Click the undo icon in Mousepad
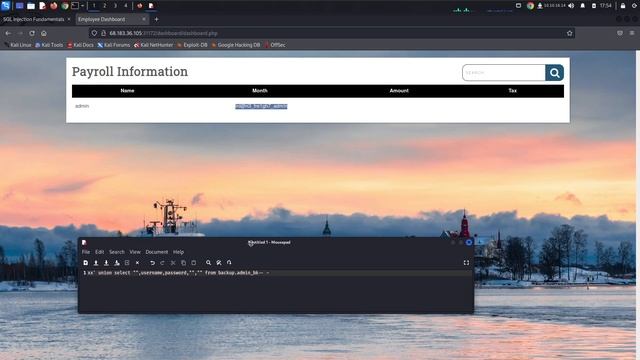 (152, 263)
